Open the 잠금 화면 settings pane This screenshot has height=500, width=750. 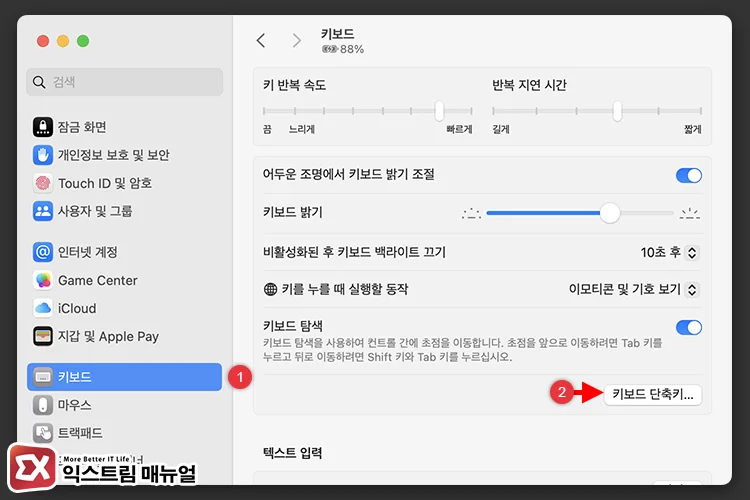tap(124, 127)
